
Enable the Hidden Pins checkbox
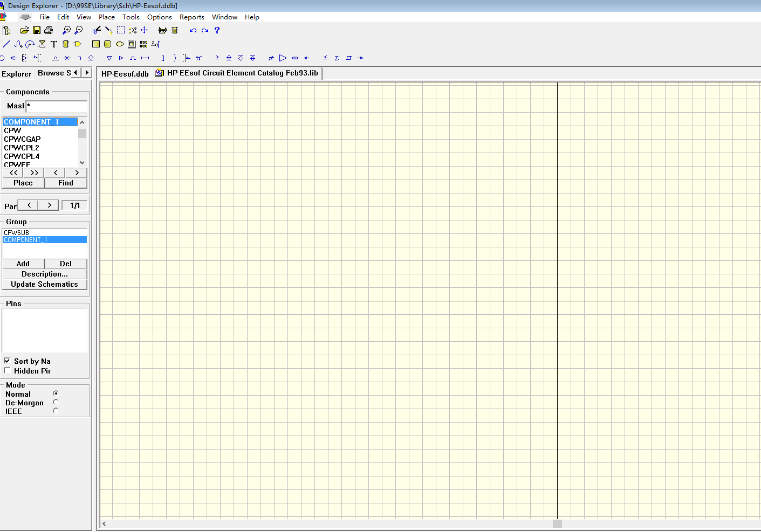tap(7, 371)
